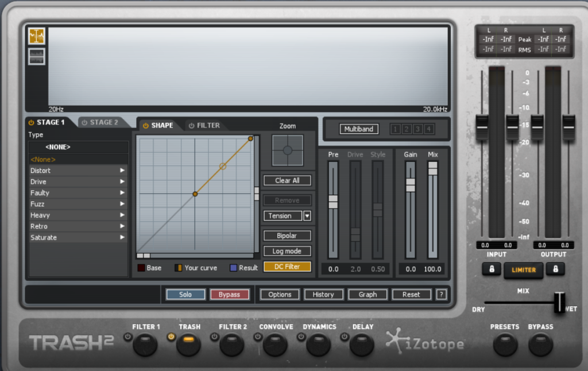Click the Clear All button
Viewport: 588px width, 371px height.
click(x=287, y=180)
